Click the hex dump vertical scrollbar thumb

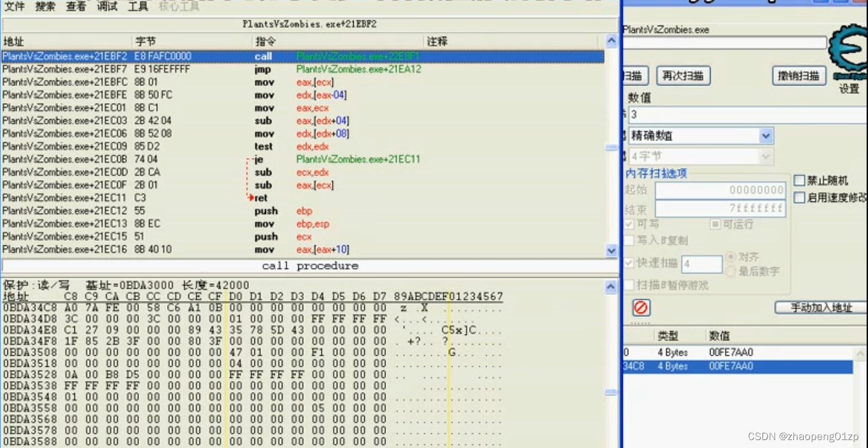[x=611, y=392]
